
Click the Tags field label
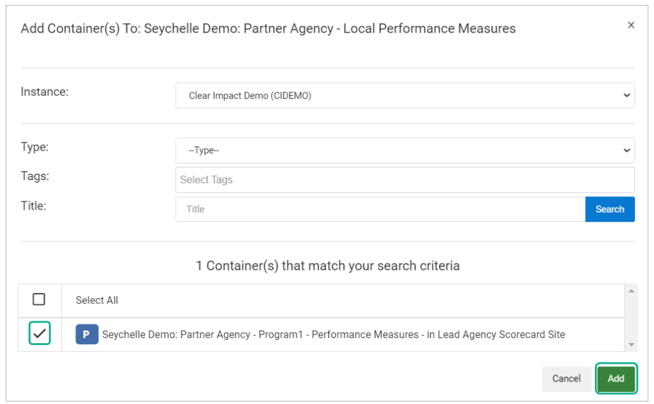coord(35,176)
